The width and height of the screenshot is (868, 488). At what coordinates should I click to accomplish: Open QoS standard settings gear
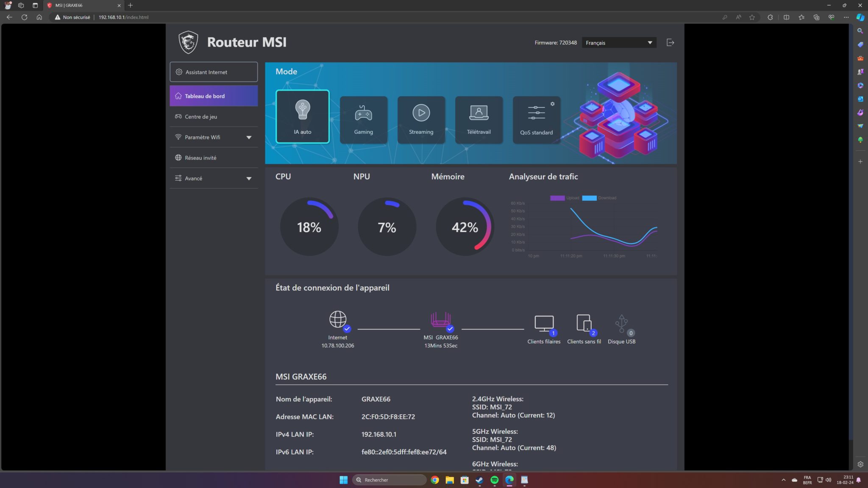click(x=552, y=104)
